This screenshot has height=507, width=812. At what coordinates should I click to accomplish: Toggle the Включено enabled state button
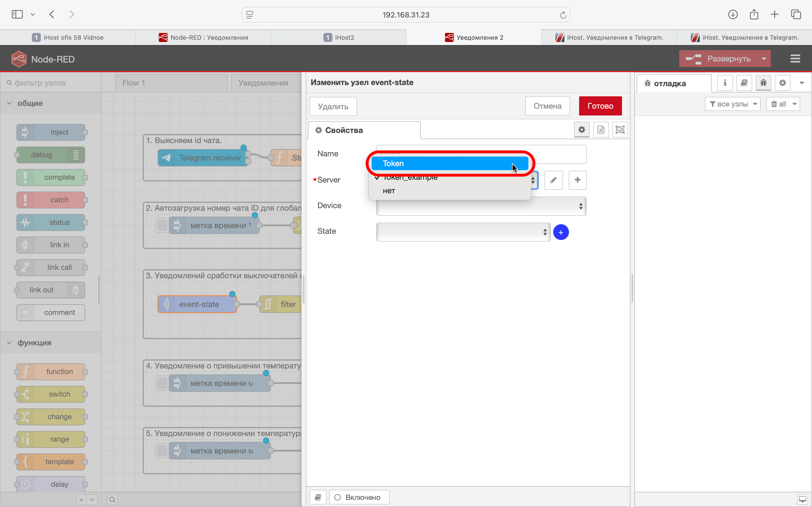point(359,497)
